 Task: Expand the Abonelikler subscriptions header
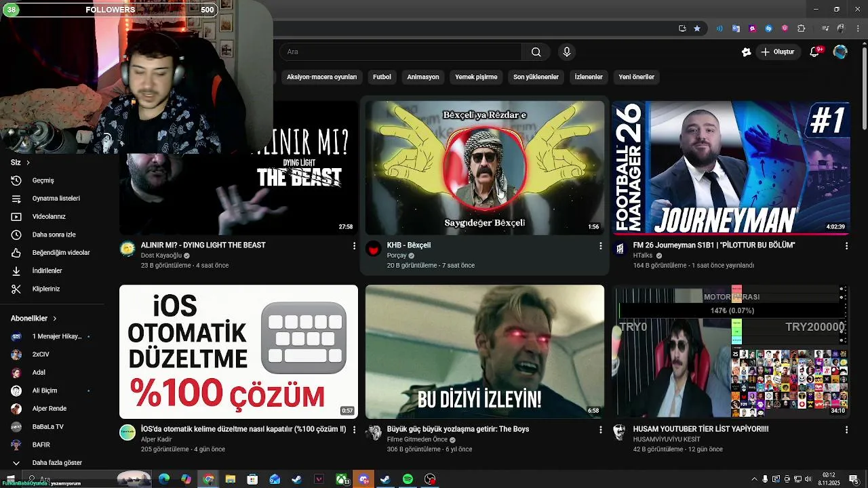pyautogui.click(x=34, y=319)
